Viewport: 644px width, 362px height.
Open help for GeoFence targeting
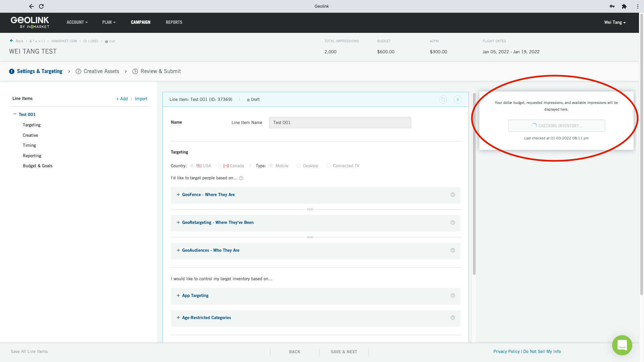(453, 195)
